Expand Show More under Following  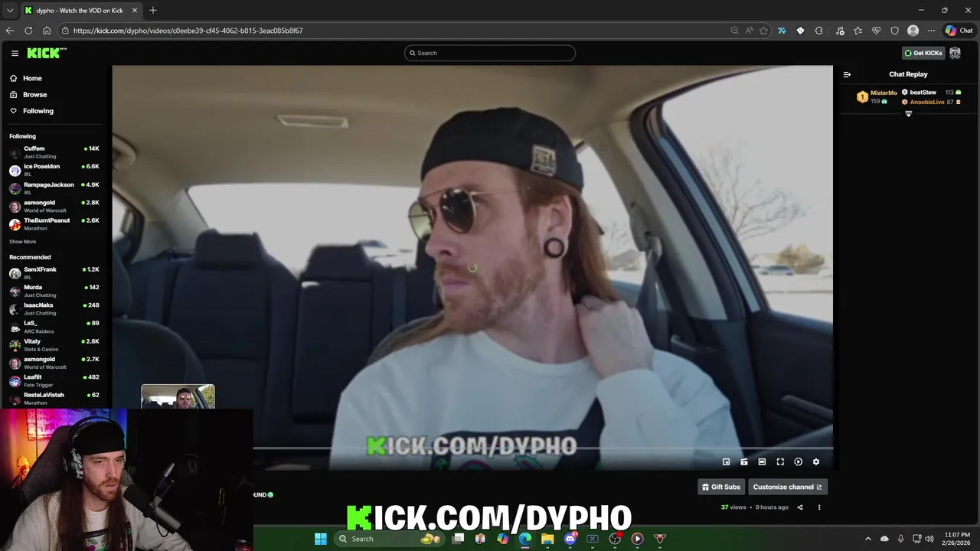[x=22, y=241]
